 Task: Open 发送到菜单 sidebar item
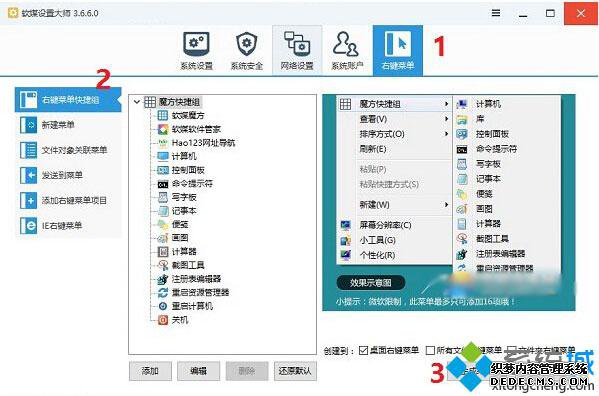point(68,175)
